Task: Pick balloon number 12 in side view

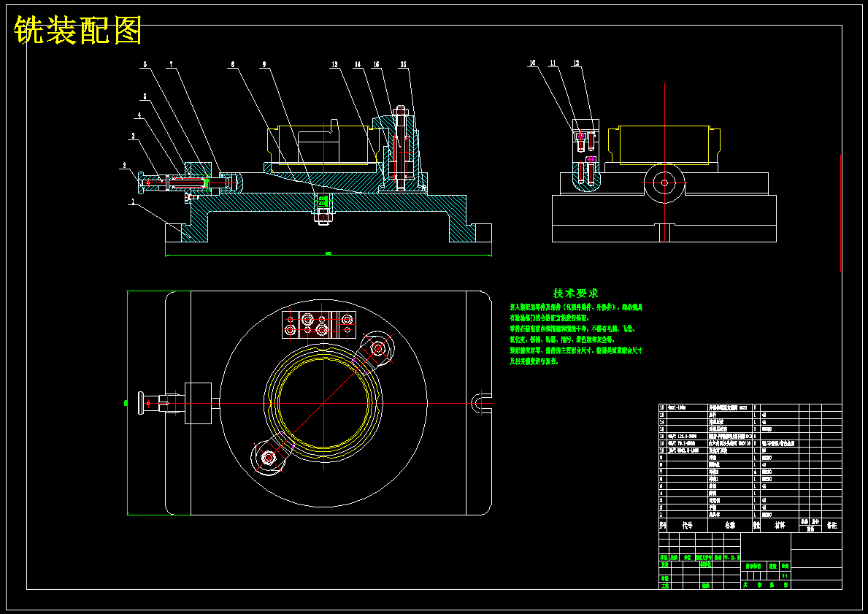Action: tap(576, 63)
